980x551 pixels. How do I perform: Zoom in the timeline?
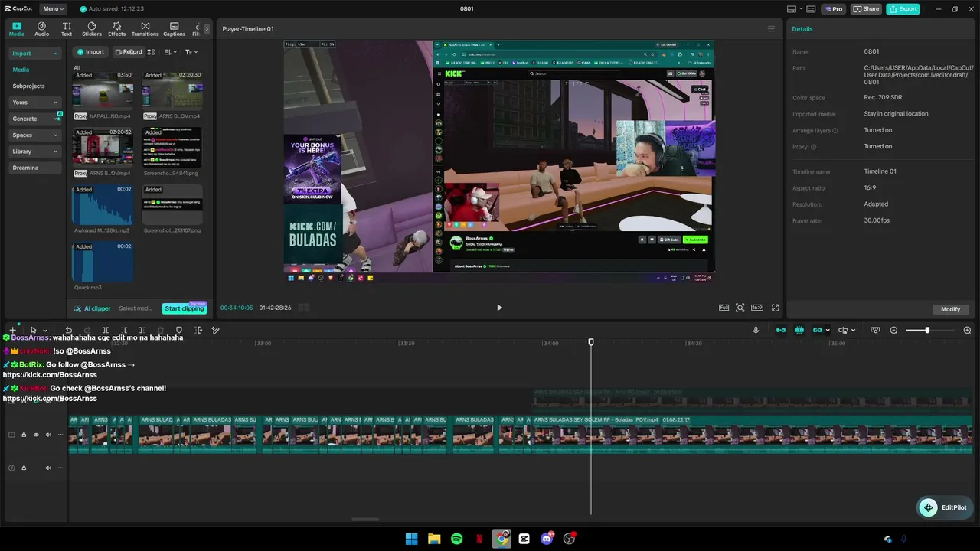(967, 330)
